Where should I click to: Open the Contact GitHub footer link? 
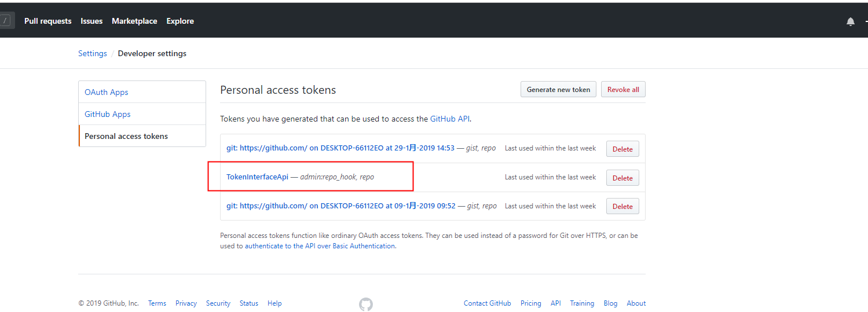click(x=487, y=303)
